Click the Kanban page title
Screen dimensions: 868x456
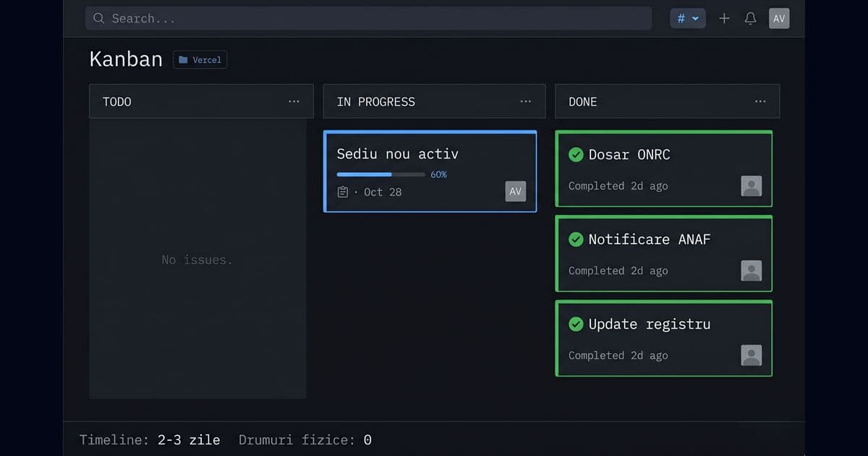(126, 59)
